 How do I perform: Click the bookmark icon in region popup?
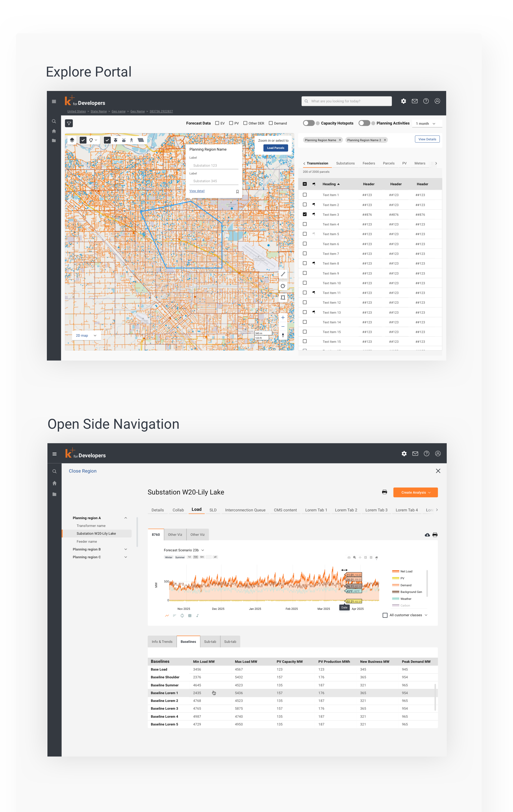[237, 192]
